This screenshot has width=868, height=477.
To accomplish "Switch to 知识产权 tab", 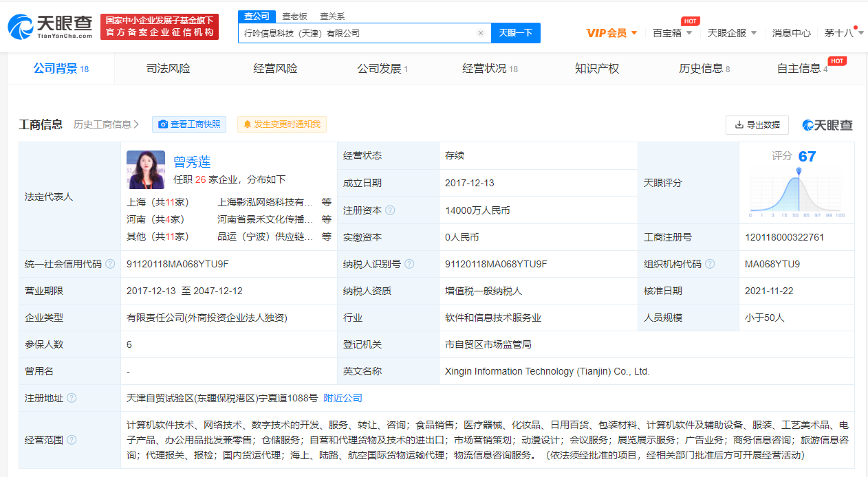I will (x=597, y=69).
